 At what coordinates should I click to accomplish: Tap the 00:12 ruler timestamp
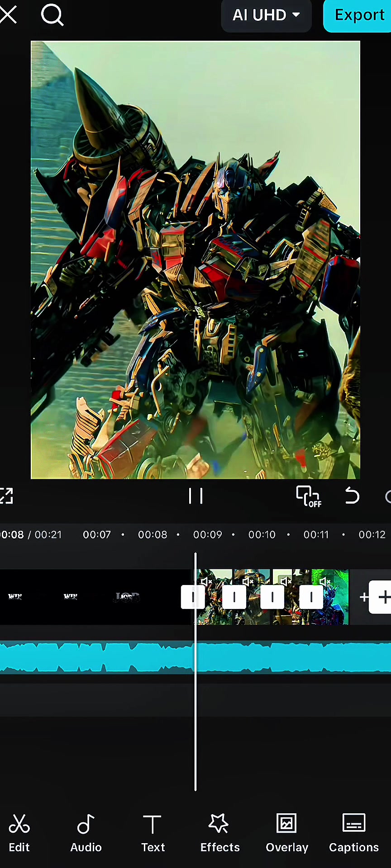[372, 534]
